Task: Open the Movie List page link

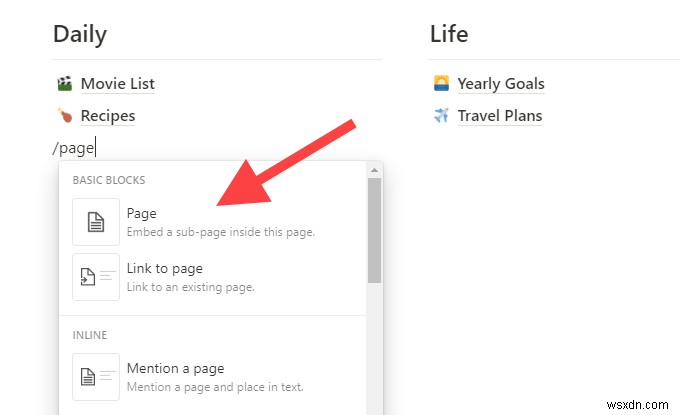Action: [117, 84]
